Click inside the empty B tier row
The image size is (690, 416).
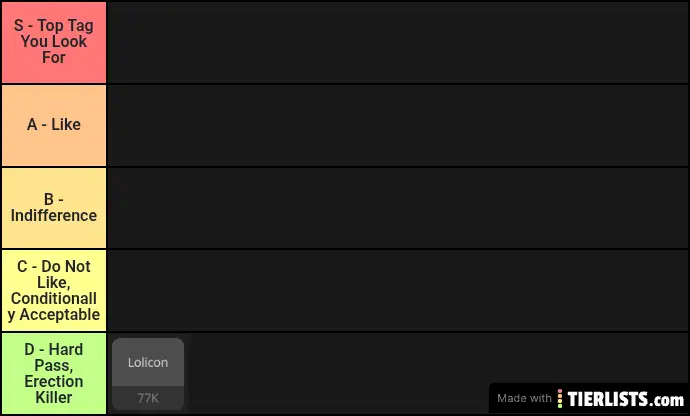pos(398,208)
